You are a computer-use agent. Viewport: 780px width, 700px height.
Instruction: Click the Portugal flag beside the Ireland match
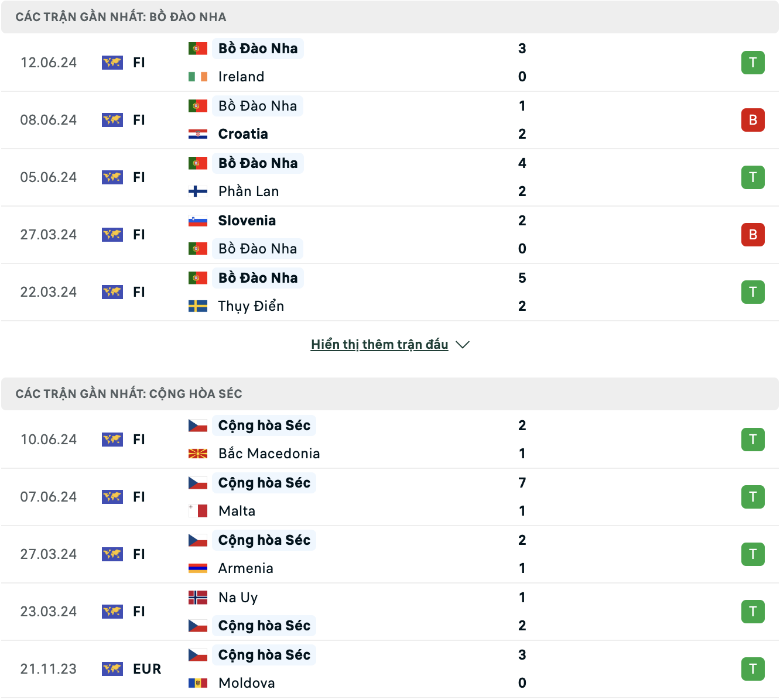pyautogui.click(x=198, y=49)
